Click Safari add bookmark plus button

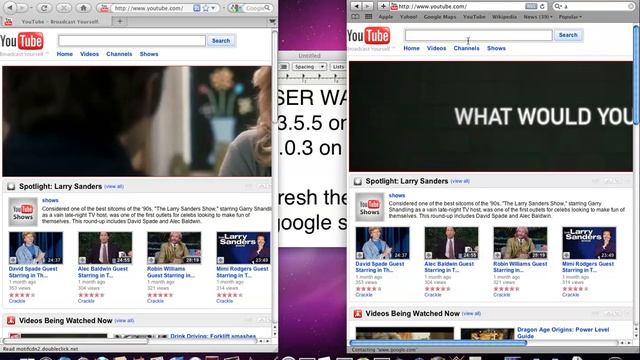(x=383, y=6)
